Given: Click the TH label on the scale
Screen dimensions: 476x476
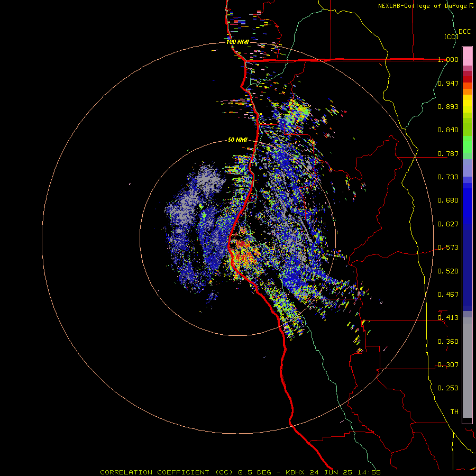Looking at the screenshot, I should 454,412.
